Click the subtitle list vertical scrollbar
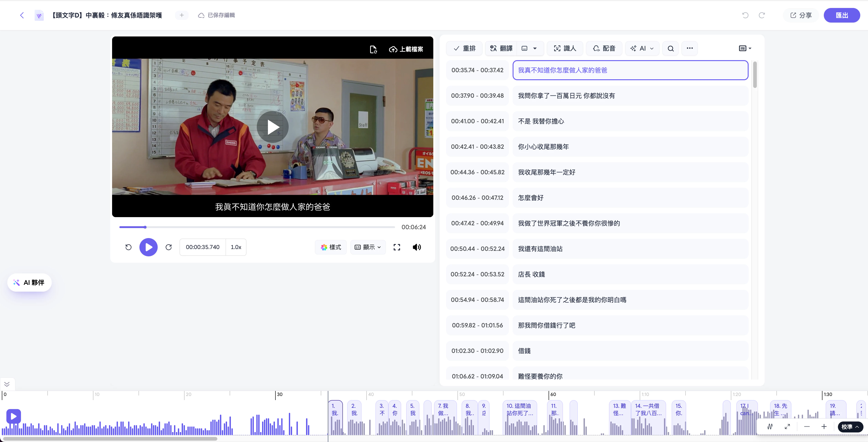This screenshot has width=868, height=442. [755, 75]
